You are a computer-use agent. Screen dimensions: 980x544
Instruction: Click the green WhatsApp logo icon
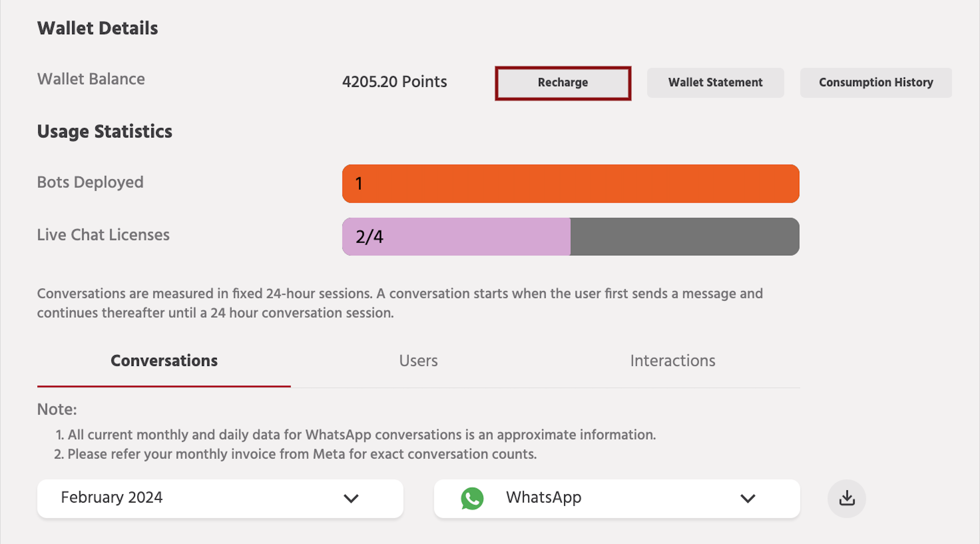tap(472, 498)
